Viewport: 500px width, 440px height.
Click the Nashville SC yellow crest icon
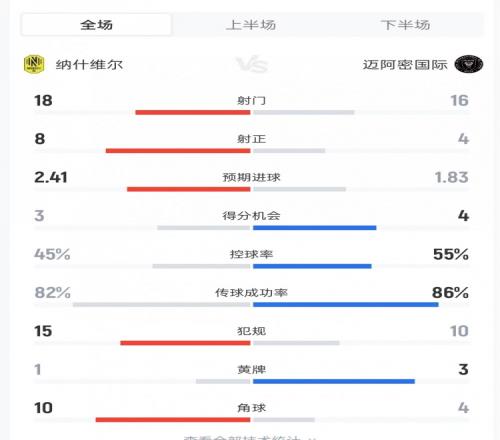click(34, 64)
